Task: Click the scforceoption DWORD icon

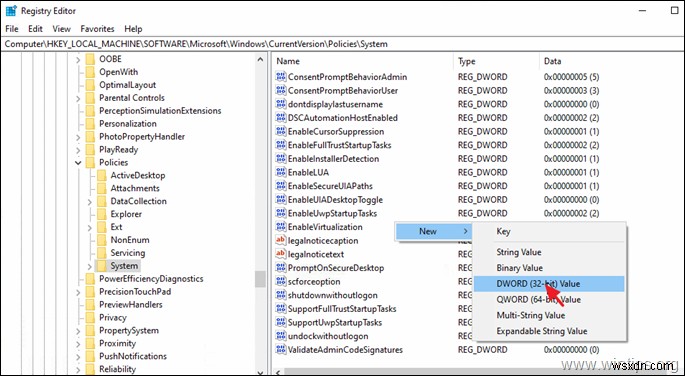Action: (x=280, y=281)
